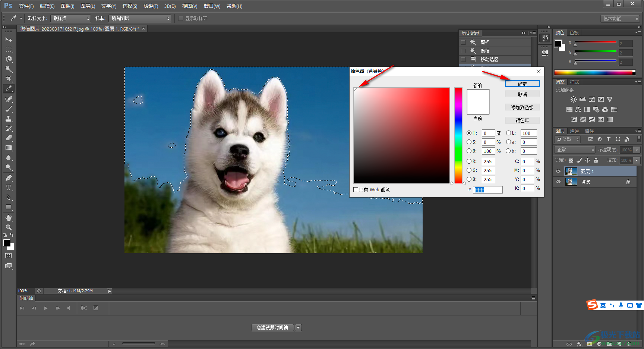Select the Rectangular Marquee tool

point(9,49)
